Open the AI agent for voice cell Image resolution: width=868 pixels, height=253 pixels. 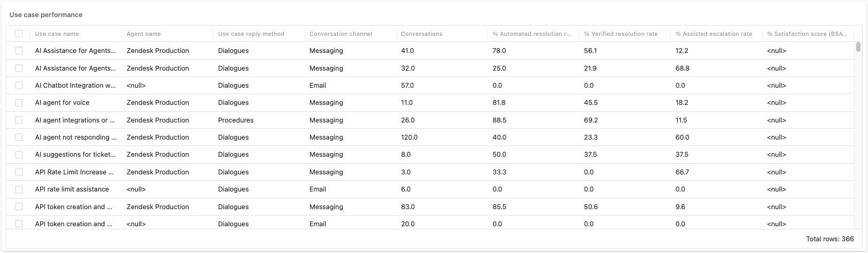point(62,103)
